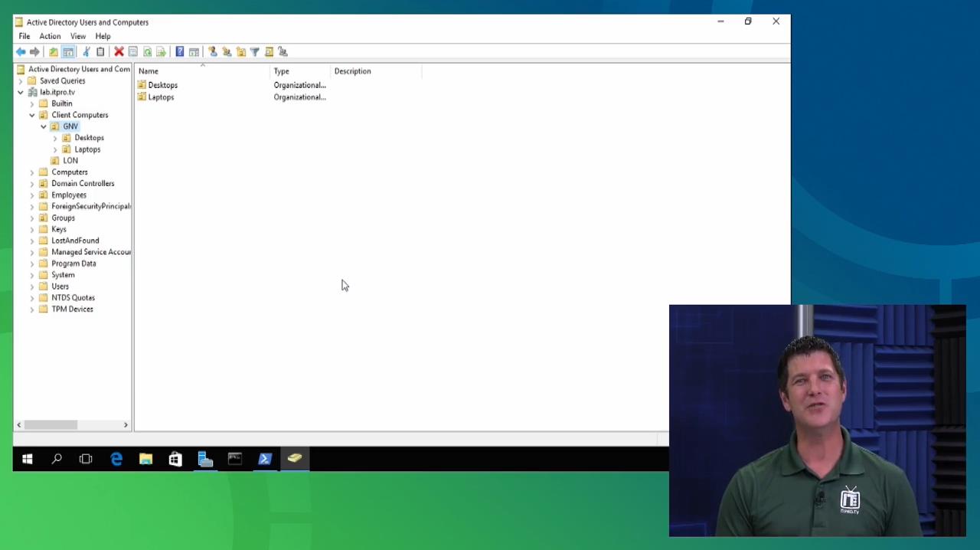Expand the Builtin container

32,103
